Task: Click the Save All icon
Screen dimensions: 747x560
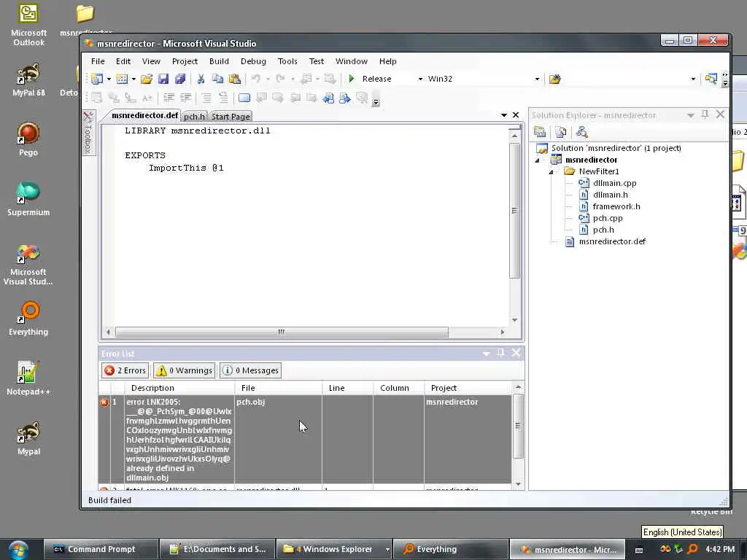Action: 180,79
